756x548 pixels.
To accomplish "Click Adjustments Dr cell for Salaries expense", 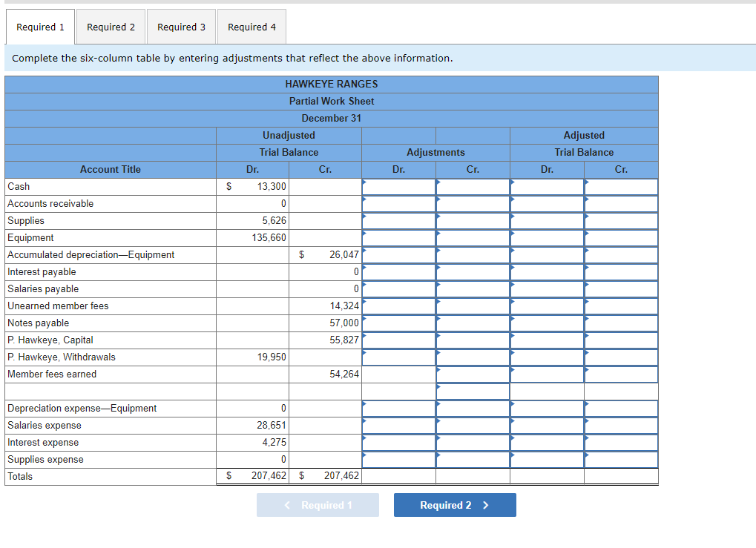I will [398, 426].
